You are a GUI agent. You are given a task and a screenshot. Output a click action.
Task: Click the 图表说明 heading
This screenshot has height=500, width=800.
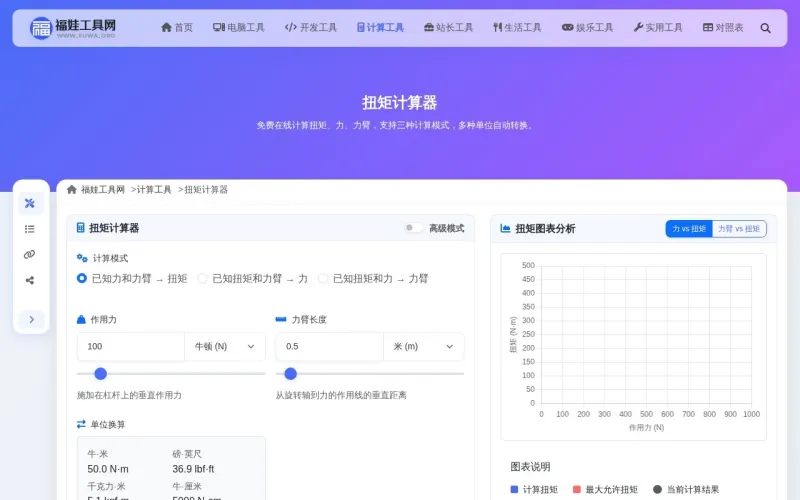(530, 466)
